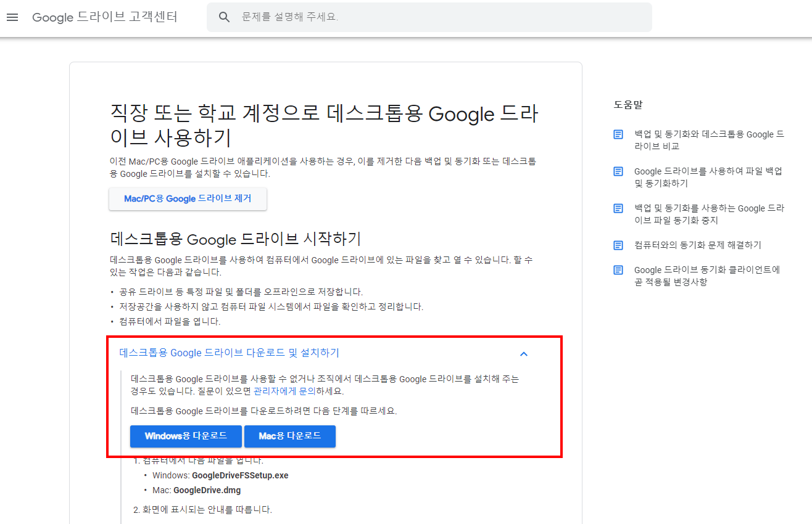Click the collapse chevron arrow icon
812x524 pixels.
pos(524,354)
